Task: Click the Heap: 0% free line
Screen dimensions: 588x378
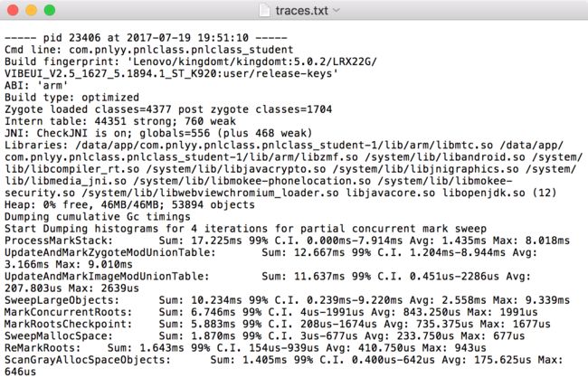Action: pyautogui.click(x=129, y=204)
